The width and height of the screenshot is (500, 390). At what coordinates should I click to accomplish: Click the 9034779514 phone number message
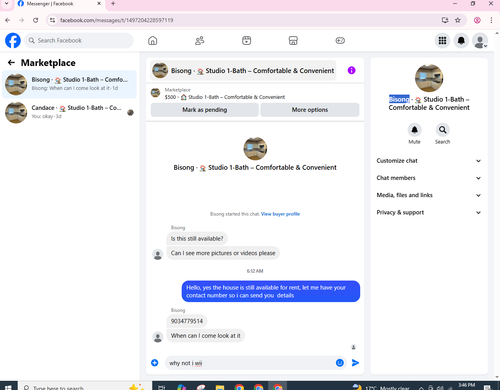pos(187,321)
